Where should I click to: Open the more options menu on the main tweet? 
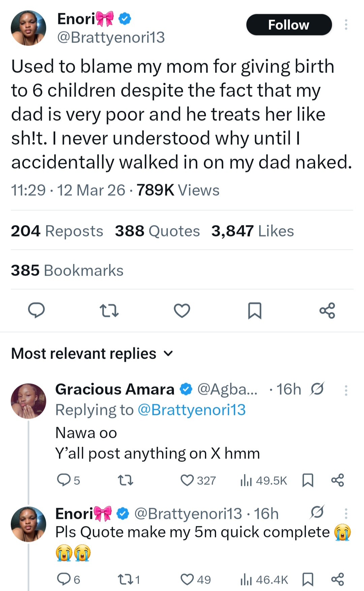pyautogui.click(x=346, y=25)
